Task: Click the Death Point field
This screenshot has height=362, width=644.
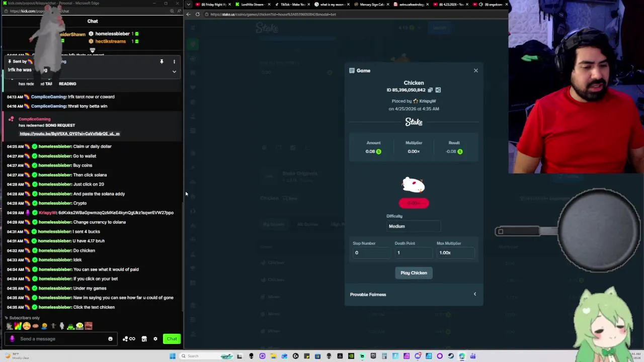Action: click(414, 252)
